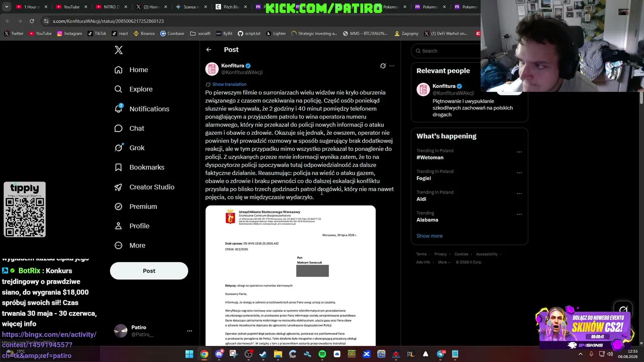Open Spotify from the taskbar
This screenshot has height=362, width=644.
point(322,354)
